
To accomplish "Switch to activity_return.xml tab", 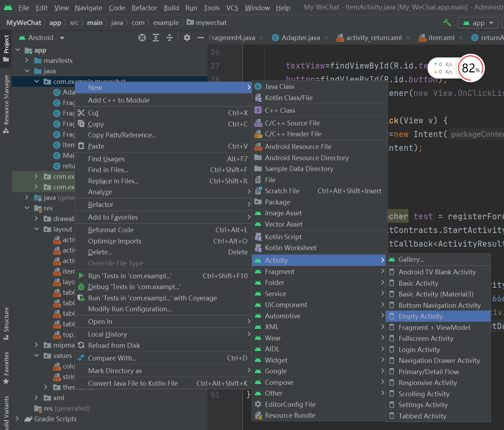I will tap(374, 38).
